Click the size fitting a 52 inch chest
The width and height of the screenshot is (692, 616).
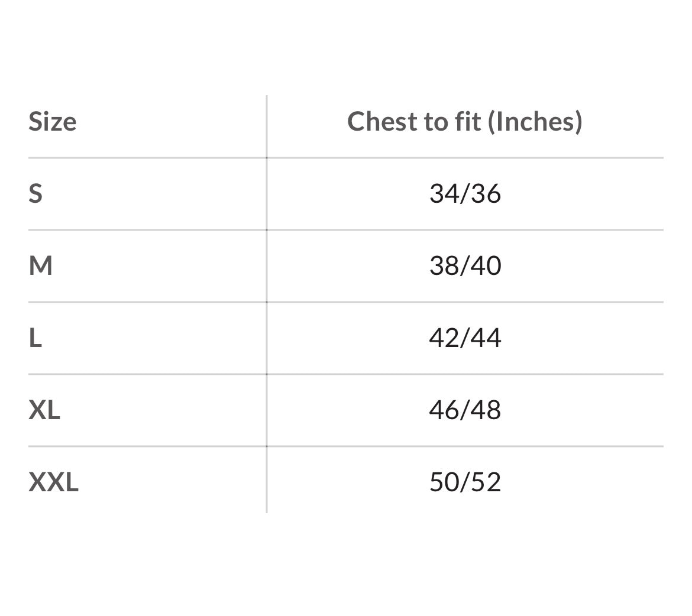click(x=53, y=482)
